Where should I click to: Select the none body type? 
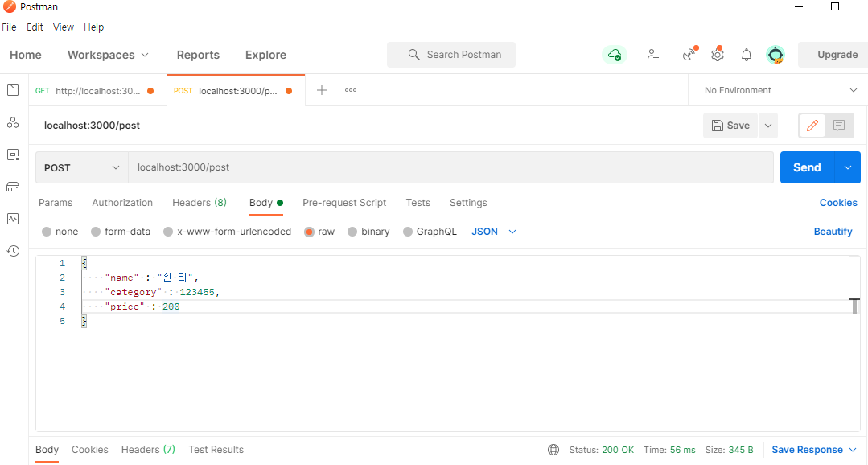tap(47, 232)
